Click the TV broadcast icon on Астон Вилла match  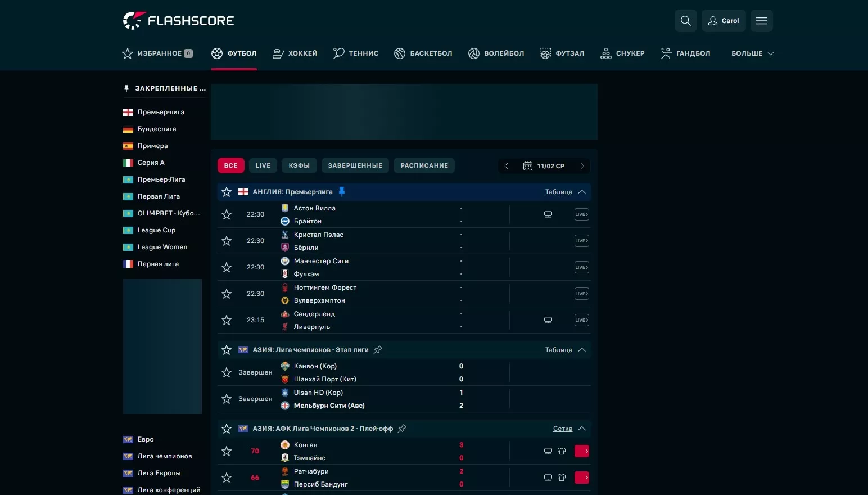pyautogui.click(x=548, y=214)
